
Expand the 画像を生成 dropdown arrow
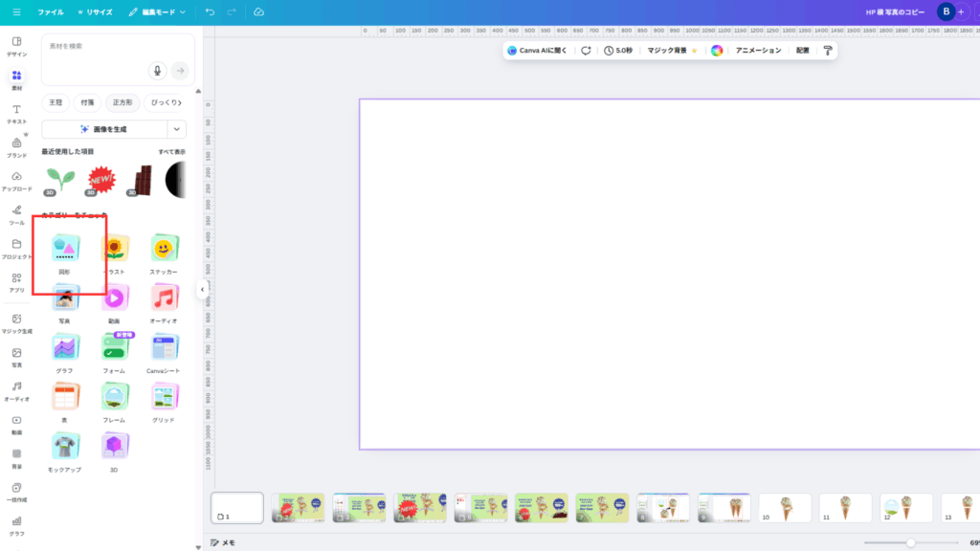coord(176,129)
